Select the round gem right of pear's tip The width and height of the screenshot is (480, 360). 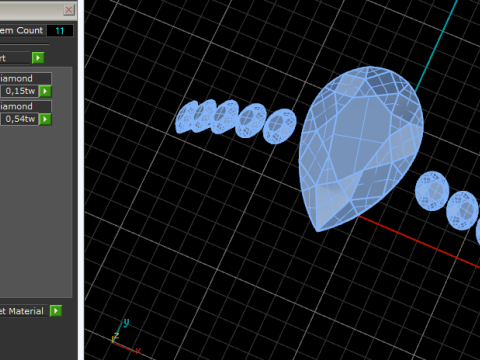pos(432,191)
